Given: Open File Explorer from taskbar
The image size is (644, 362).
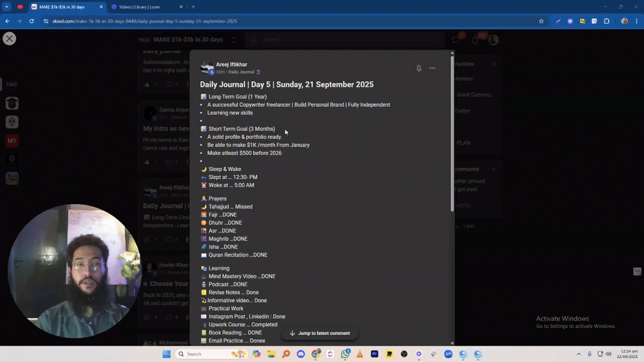Looking at the screenshot, I should point(271,354).
